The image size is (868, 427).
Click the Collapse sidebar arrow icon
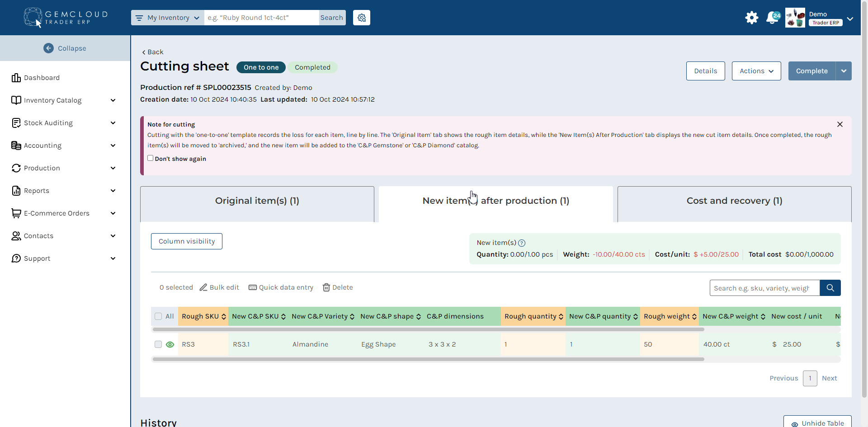(48, 48)
